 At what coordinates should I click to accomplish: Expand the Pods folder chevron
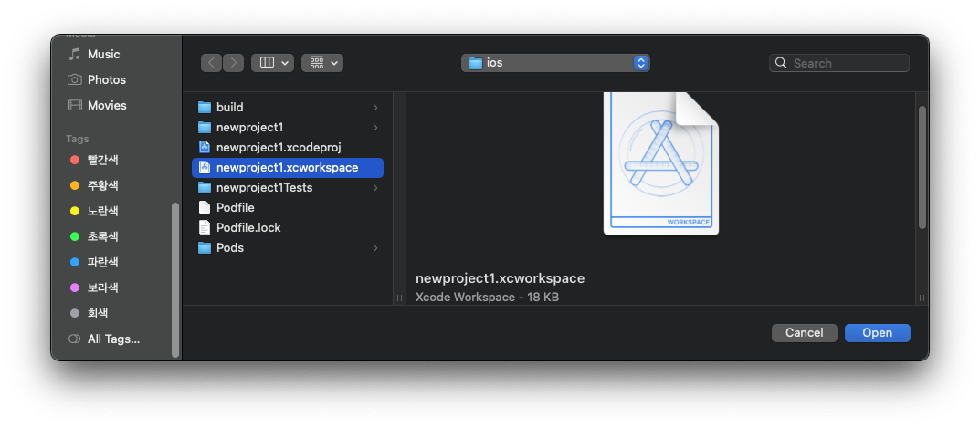click(375, 247)
